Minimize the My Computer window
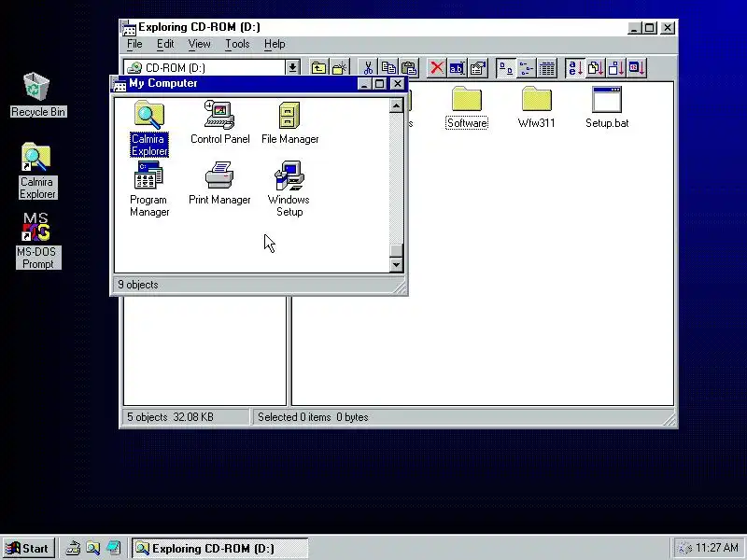 tap(364, 84)
